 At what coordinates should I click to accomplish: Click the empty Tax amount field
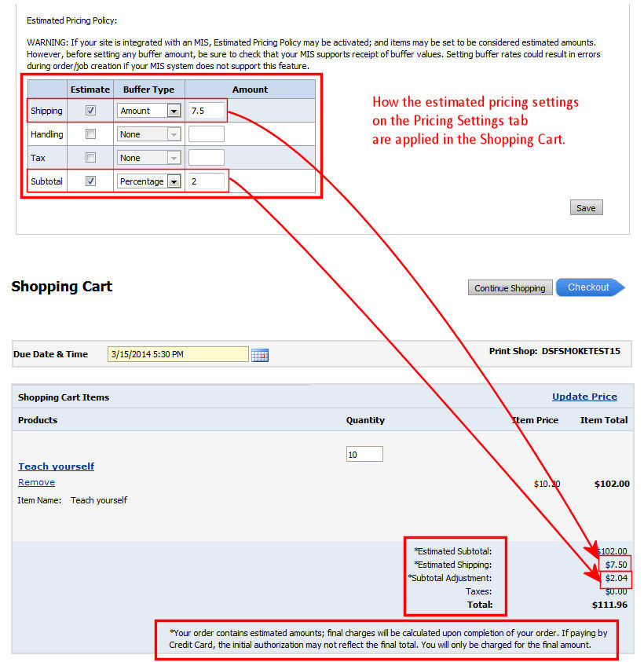(207, 158)
